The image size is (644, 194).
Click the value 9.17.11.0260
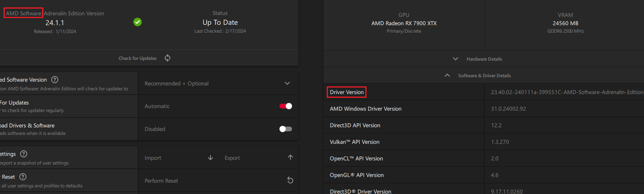tap(508, 191)
